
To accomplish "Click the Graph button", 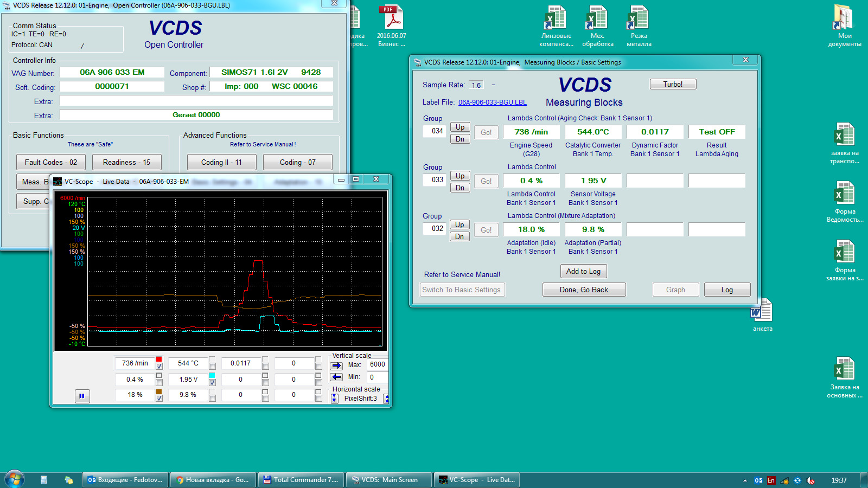I will [675, 290].
